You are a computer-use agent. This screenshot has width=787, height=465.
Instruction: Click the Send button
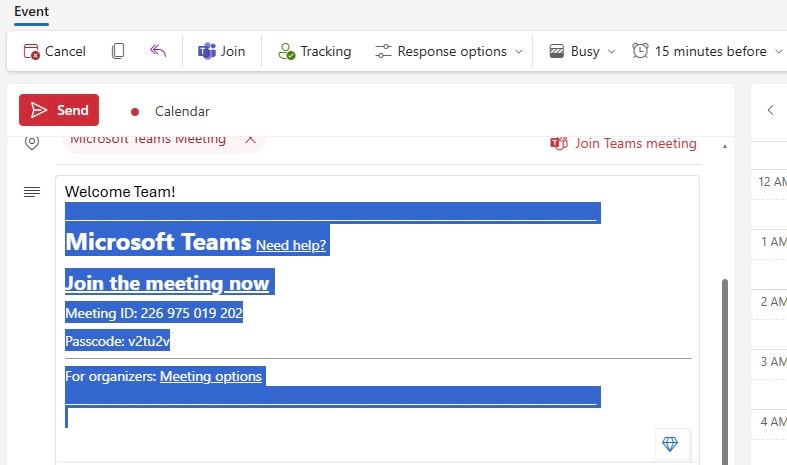pos(59,110)
